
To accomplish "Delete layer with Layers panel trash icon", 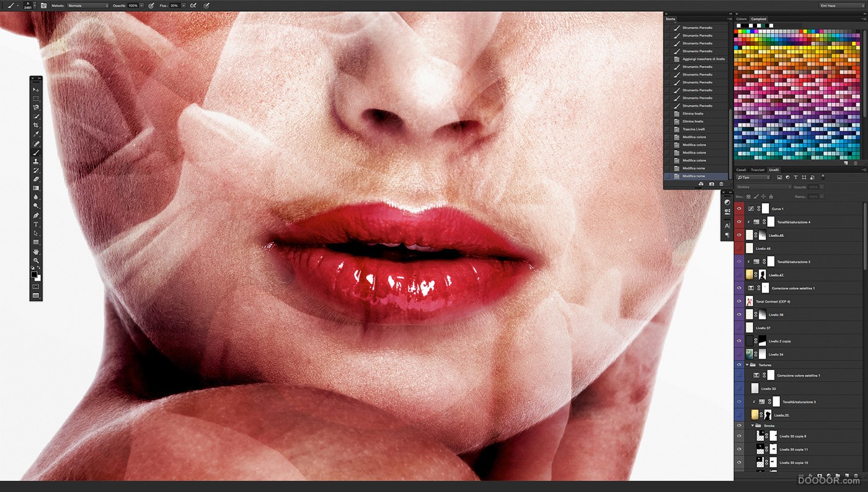I will [x=856, y=476].
